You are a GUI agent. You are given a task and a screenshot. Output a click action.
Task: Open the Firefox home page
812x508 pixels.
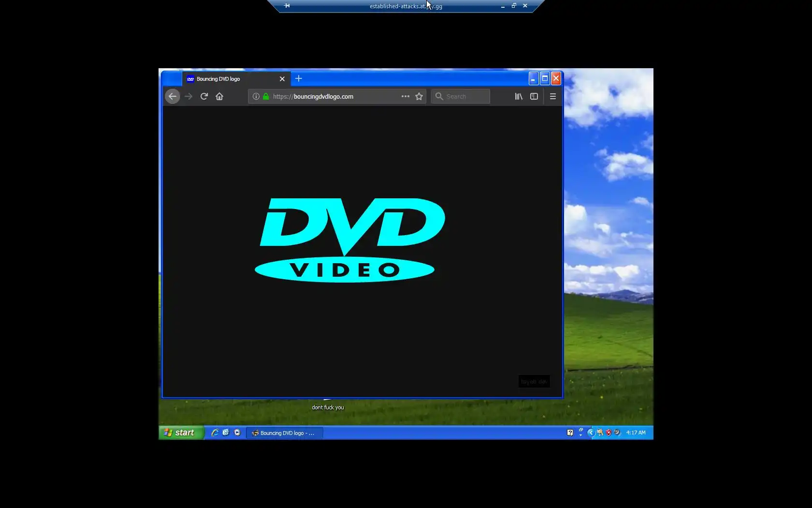click(x=219, y=96)
